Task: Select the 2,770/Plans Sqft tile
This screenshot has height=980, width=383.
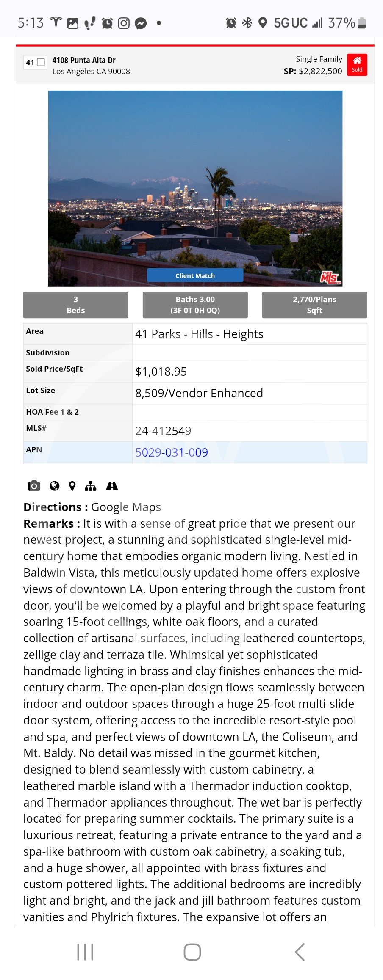Action: (315, 305)
